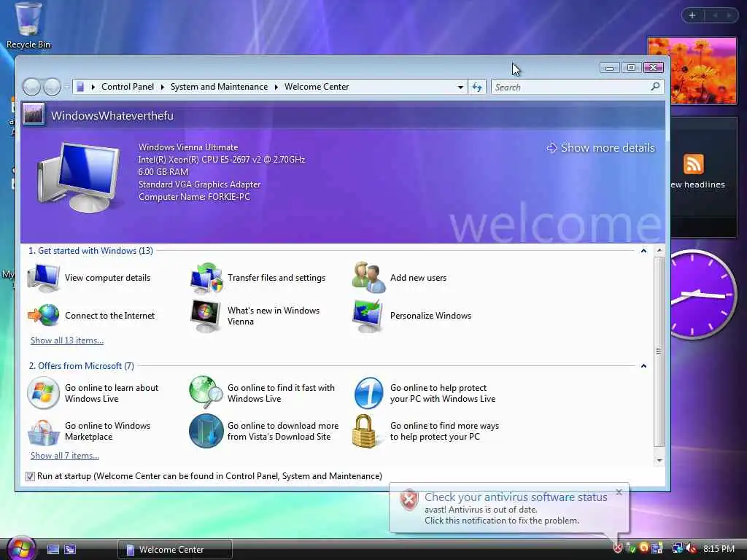Click Welcome Center breadcrumb

[317, 87]
